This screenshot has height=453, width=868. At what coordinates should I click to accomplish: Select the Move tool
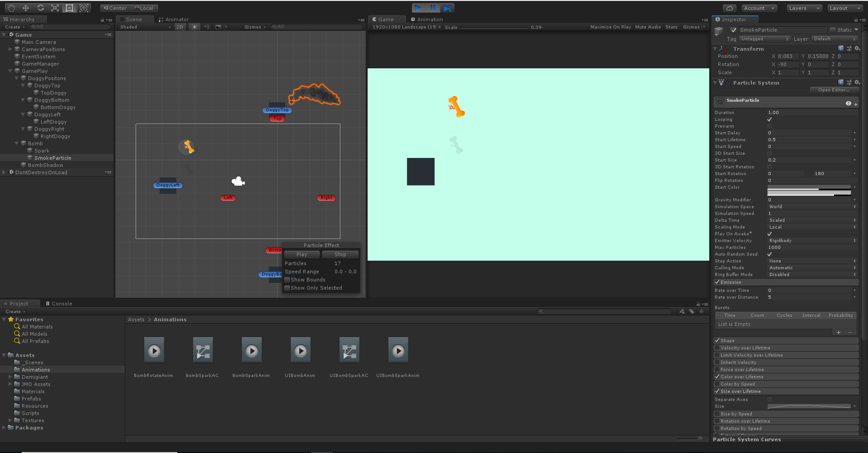[x=26, y=8]
